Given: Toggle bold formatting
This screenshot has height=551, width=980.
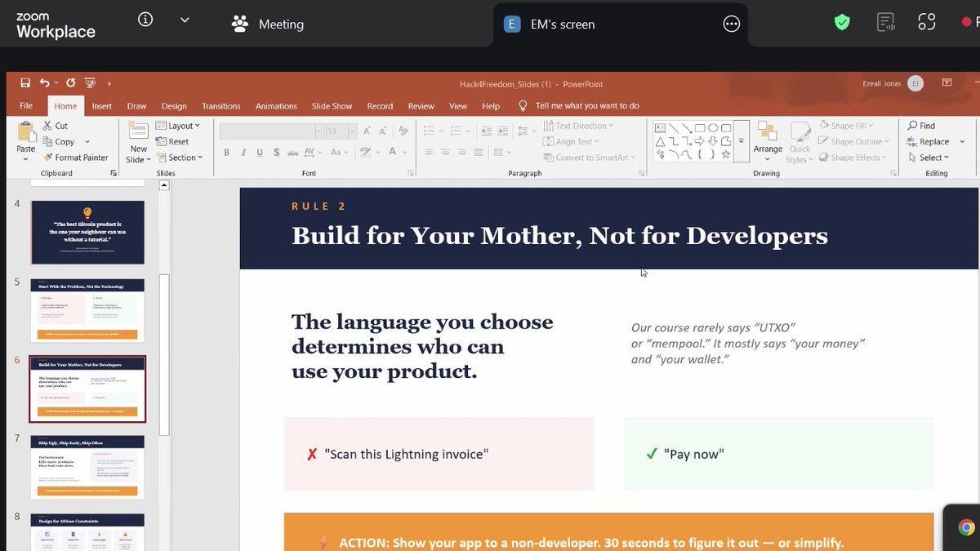Looking at the screenshot, I should (x=227, y=153).
